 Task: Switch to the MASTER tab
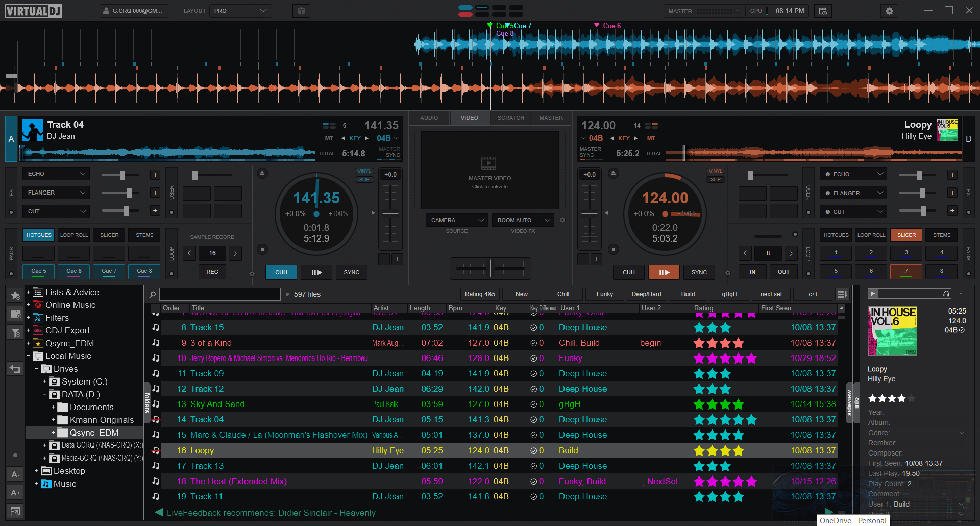[551, 118]
